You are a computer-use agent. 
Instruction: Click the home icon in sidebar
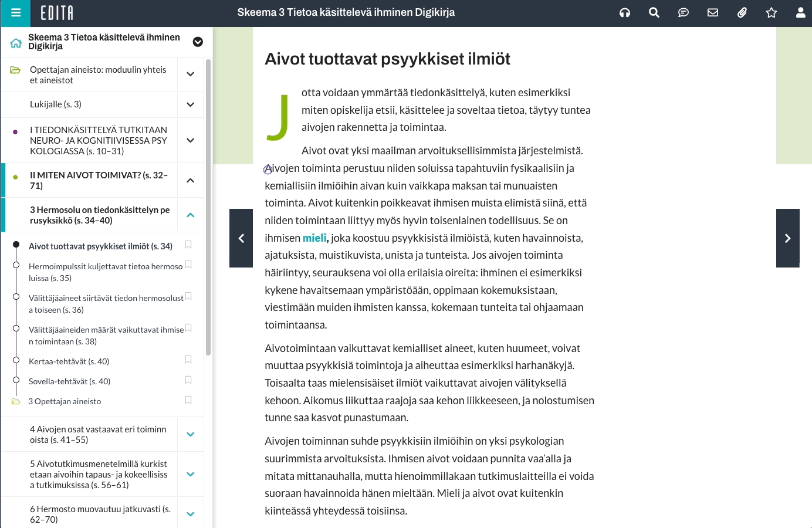coord(16,42)
